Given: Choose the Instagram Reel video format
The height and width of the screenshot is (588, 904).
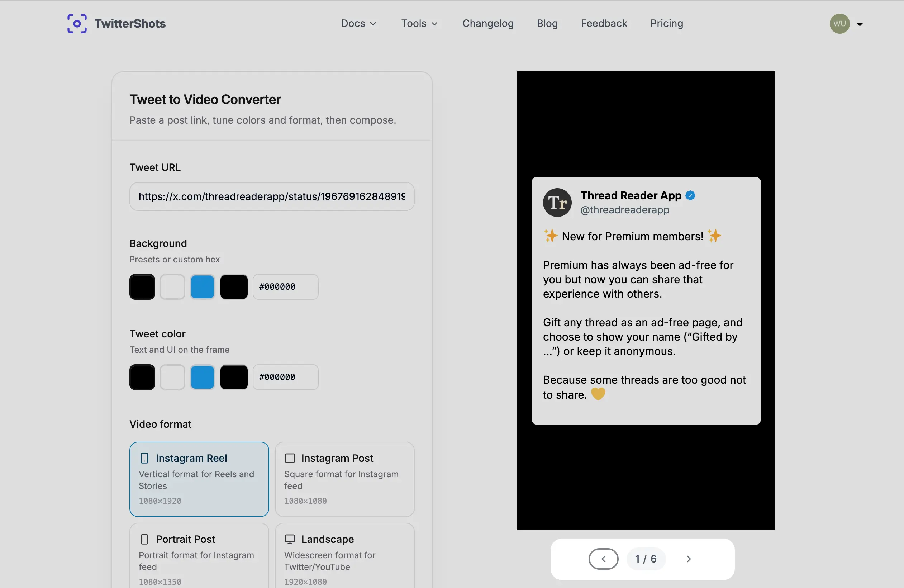Looking at the screenshot, I should (199, 479).
